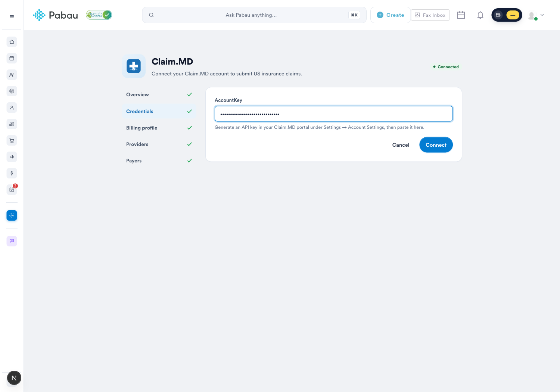Open reports bar chart sidebar icon
Image resolution: width=560 pixels, height=392 pixels.
pyautogui.click(x=12, y=124)
